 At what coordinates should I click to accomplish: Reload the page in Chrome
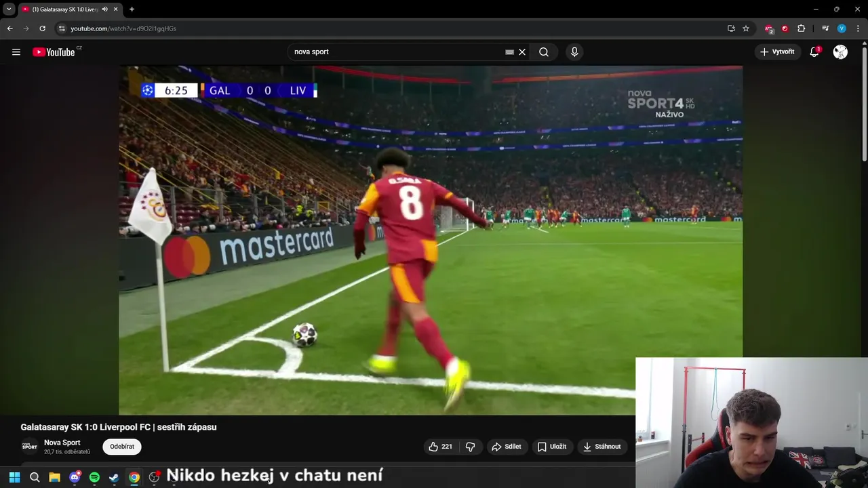pos(42,28)
